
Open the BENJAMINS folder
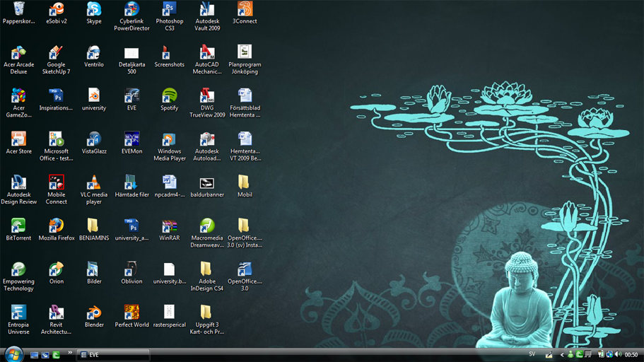94,226
